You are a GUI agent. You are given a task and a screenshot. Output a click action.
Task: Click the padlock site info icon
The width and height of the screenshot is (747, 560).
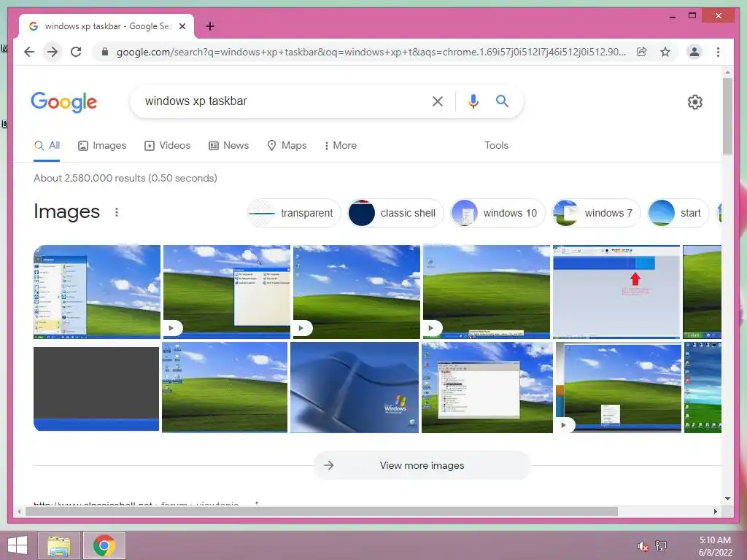(x=105, y=52)
